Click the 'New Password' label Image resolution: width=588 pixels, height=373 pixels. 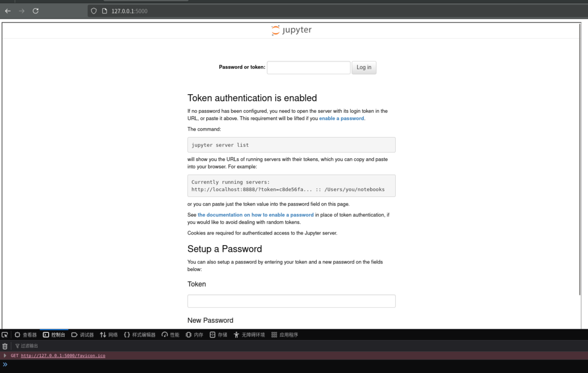210,320
